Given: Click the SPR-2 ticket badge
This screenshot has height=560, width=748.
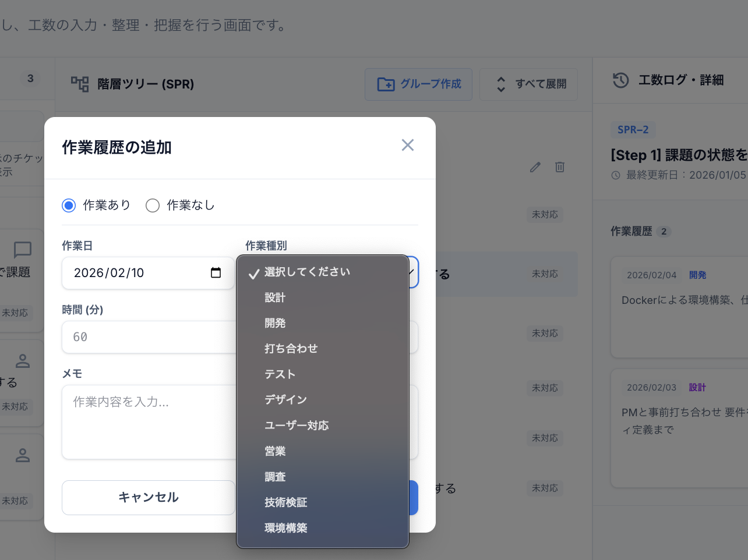Looking at the screenshot, I should pyautogui.click(x=633, y=130).
